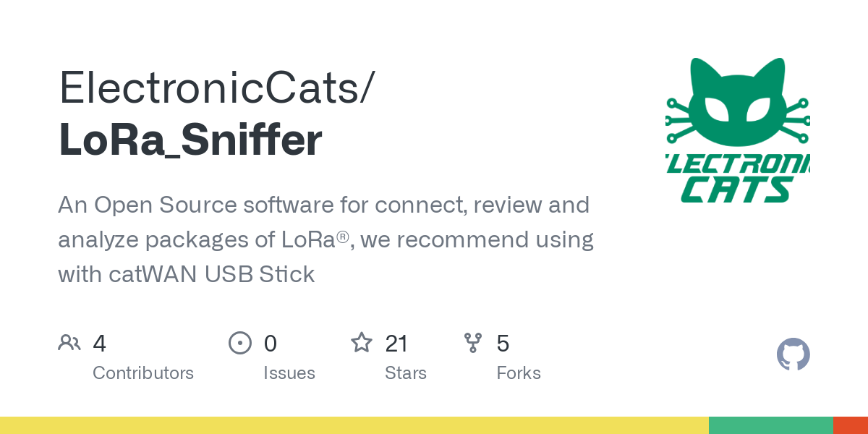The image size is (868, 434).
Task: Click the Electronic Cats cat logo
Action: [x=737, y=130]
